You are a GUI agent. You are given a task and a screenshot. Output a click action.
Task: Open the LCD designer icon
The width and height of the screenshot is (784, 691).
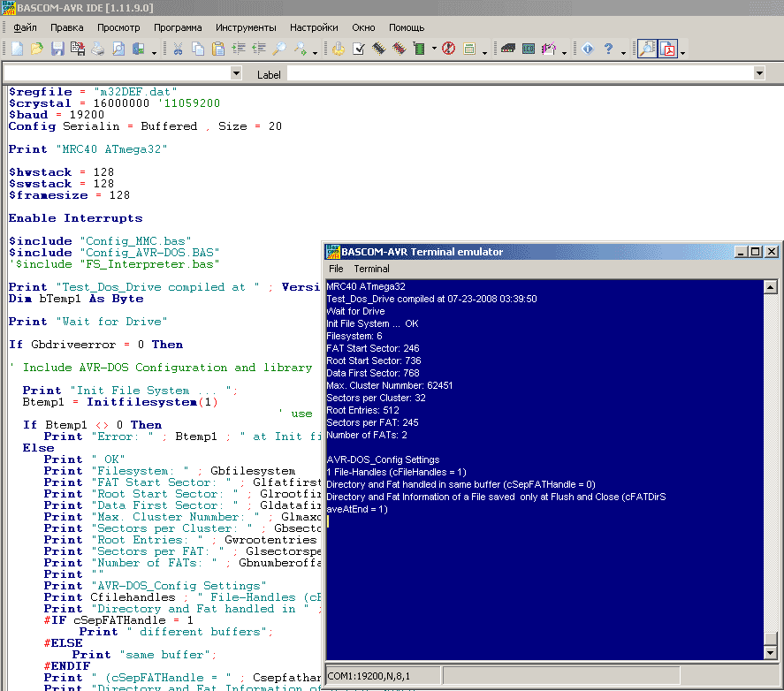(529, 49)
